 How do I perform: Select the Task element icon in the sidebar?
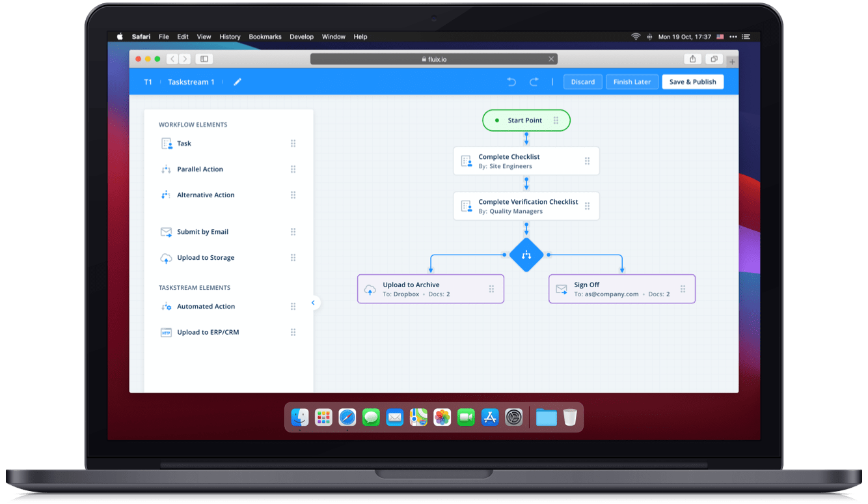(x=167, y=143)
